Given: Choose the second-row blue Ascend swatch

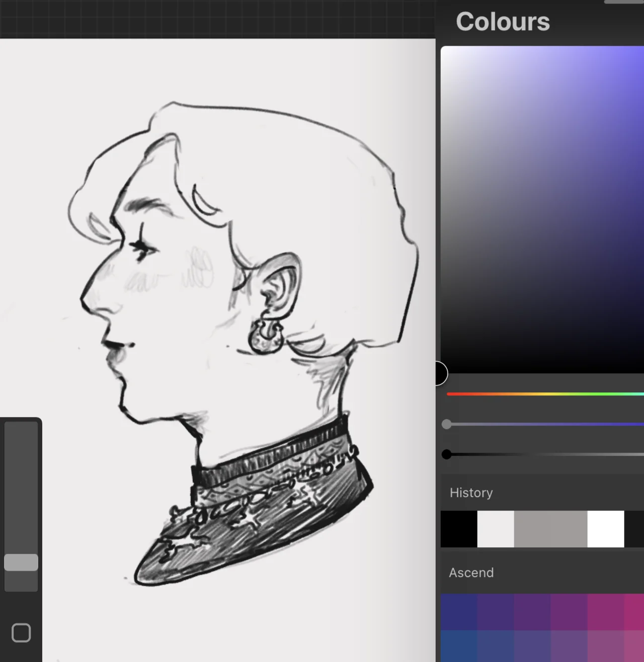Looking at the screenshot, I should point(459,646).
